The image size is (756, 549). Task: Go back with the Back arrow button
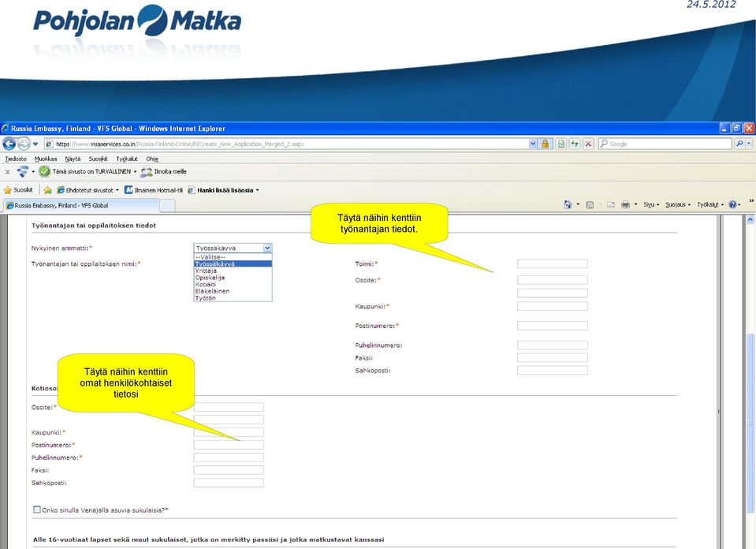tap(9, 144)
